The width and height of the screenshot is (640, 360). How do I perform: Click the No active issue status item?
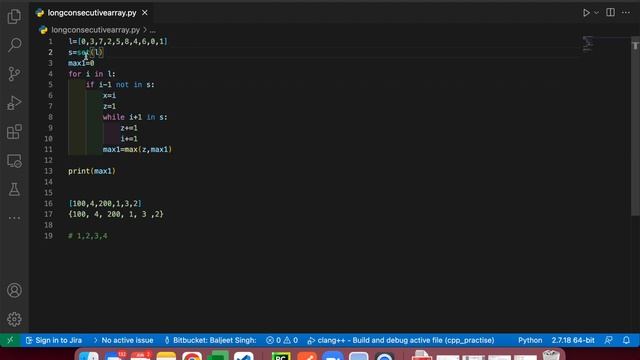click(x=123, y=340)
